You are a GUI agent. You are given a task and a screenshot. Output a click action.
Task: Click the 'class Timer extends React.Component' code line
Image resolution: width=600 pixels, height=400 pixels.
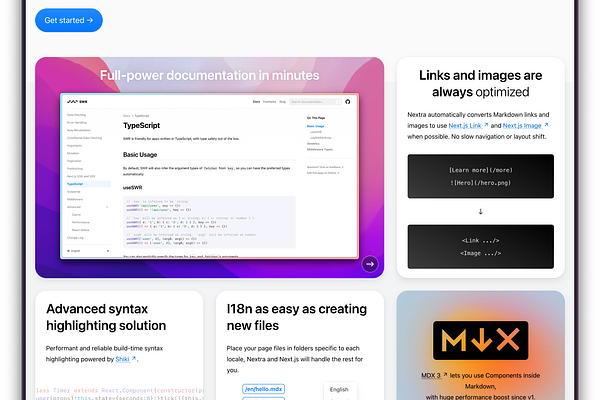coord(119,390)
